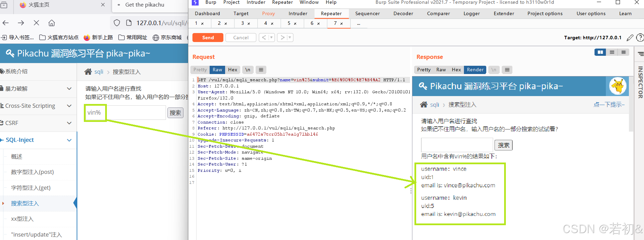Open 导入书签 bookmark item
644x240 pixels.
point(18,38)
